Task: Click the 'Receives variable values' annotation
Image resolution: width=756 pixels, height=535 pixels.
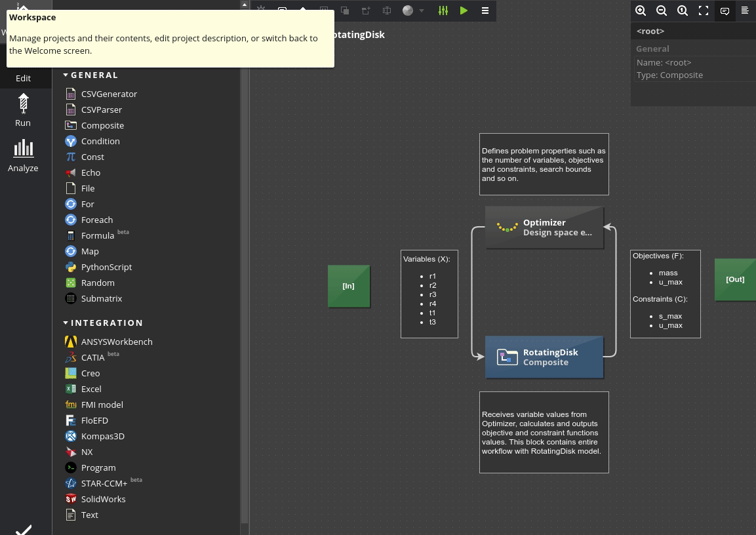Action: pyautogui.click(x=544, y=432)
